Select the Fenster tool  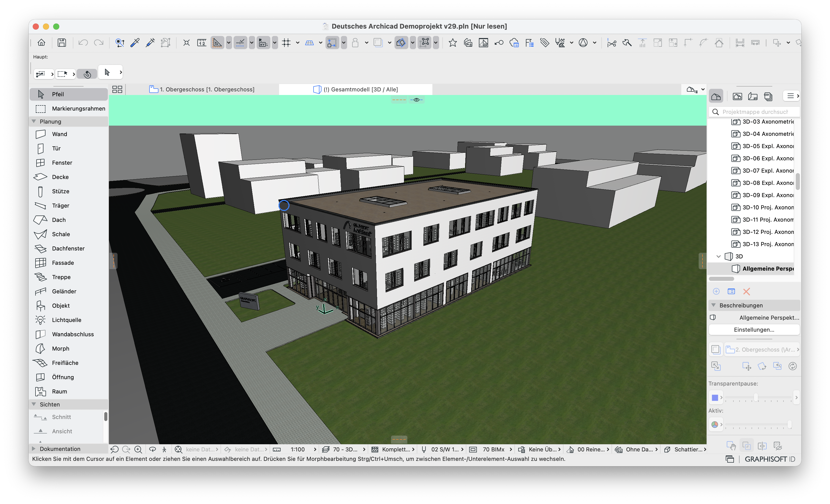[x=69, y=162]
